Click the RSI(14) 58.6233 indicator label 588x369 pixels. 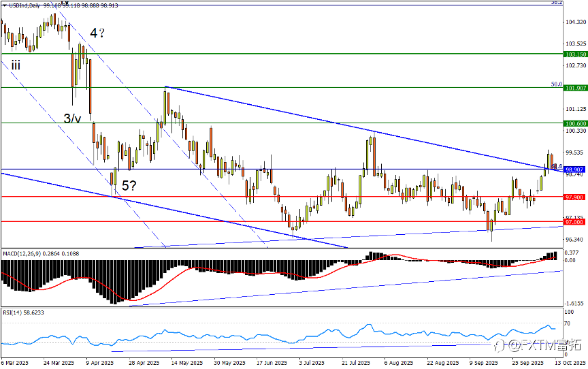pos(23,312)
